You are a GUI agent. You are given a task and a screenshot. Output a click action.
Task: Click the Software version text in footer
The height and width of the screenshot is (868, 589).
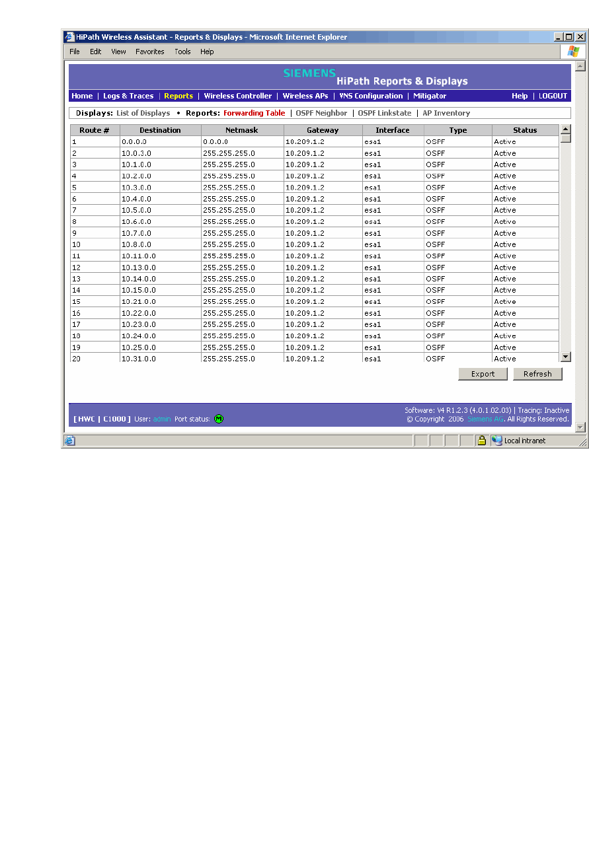[458, 410]
